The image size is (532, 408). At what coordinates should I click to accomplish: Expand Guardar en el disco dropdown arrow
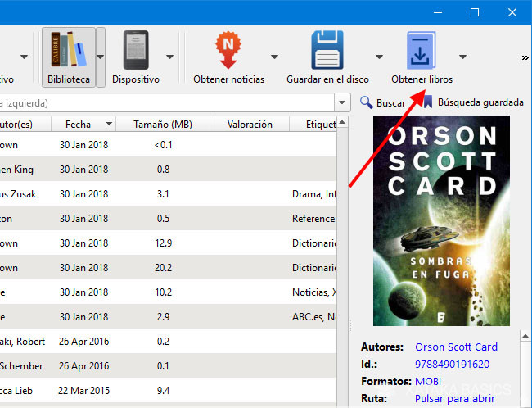pyautogui.click(x=379, y=57)
